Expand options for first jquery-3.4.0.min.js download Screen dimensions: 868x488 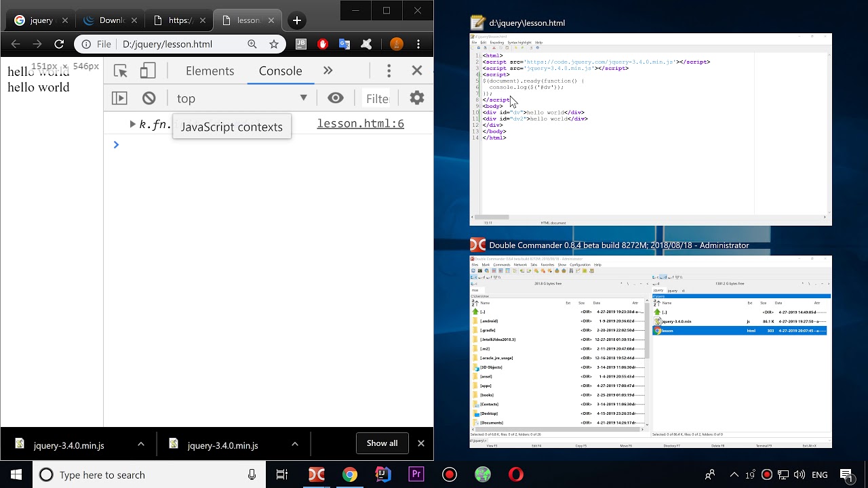(x=141, y=444)
